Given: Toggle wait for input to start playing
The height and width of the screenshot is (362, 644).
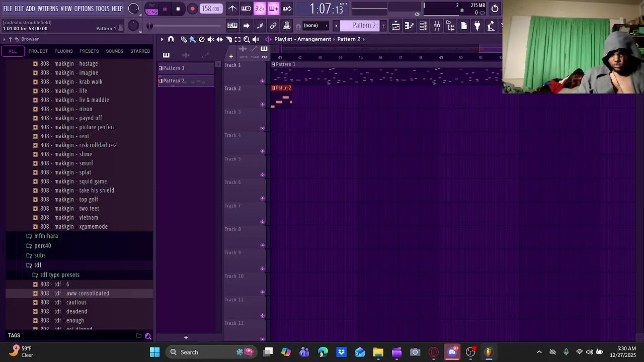Looking at the screenshot, I should [x=246, y=9].
